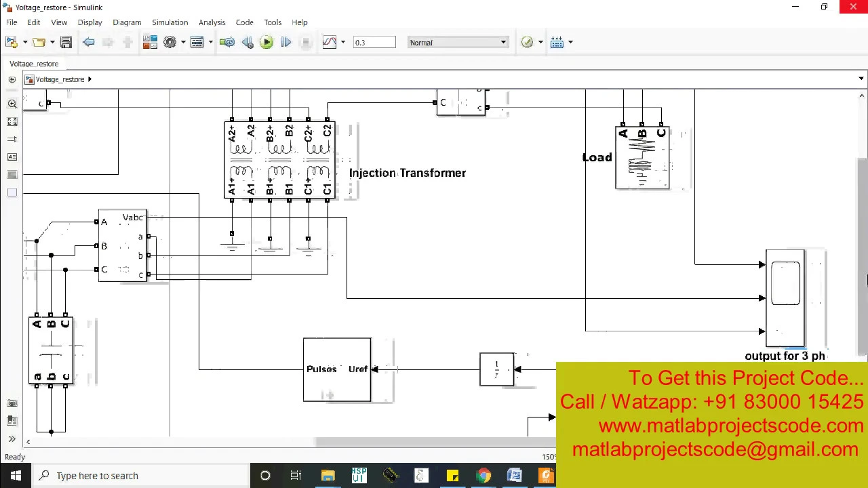Click the vertical canvas scrollbar
This screenshot has width=868, height=488.
[862, 258]
